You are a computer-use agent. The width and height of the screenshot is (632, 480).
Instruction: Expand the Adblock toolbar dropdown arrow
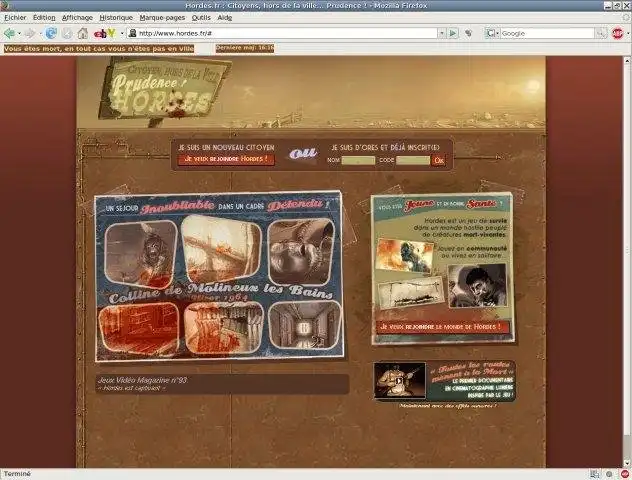point(628,34)
